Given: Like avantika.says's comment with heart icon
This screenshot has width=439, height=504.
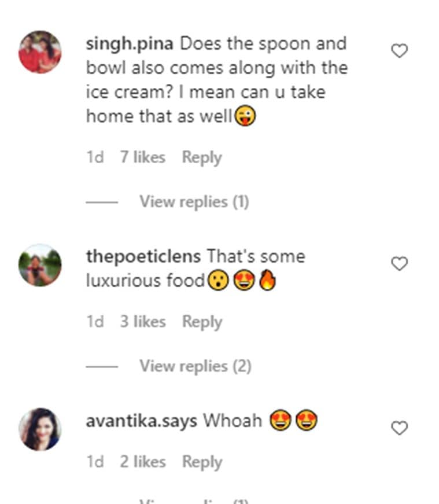Looking at the screenshot, I should (x=400, y=428).
